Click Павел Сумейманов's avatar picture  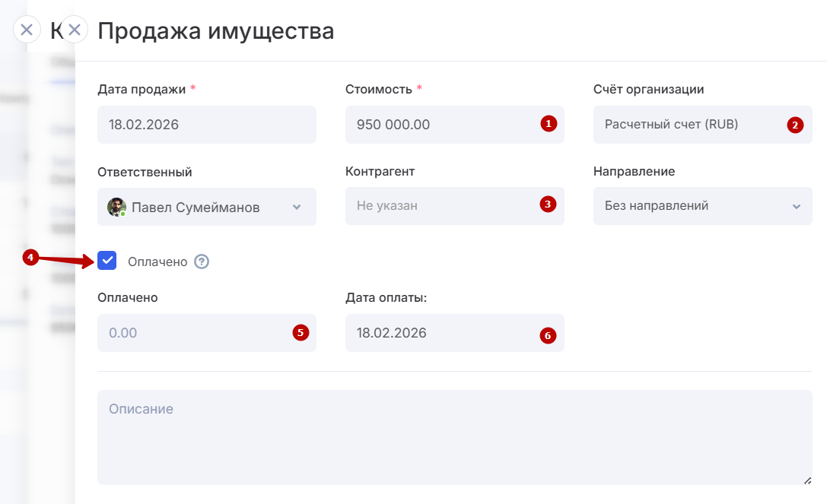pos(116,207)
